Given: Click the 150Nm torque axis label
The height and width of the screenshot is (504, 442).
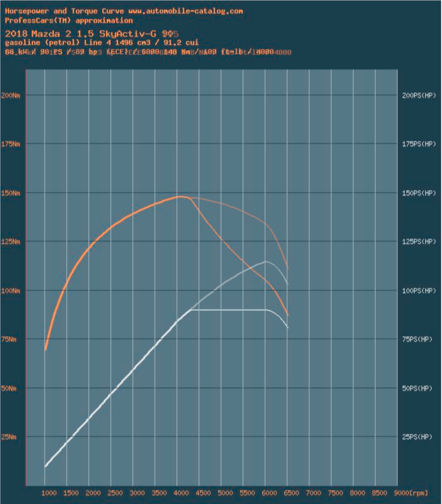Looking at the screenshot, I should (10, 193).
